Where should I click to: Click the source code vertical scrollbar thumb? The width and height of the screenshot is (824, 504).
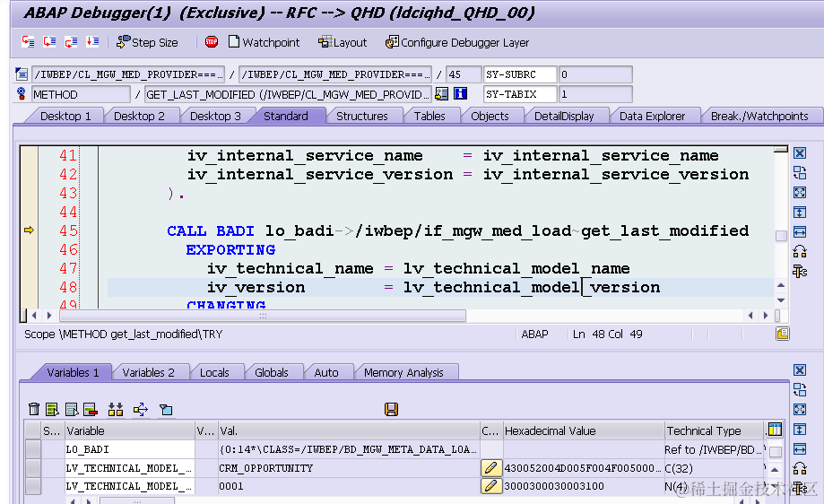click(781, 236)
